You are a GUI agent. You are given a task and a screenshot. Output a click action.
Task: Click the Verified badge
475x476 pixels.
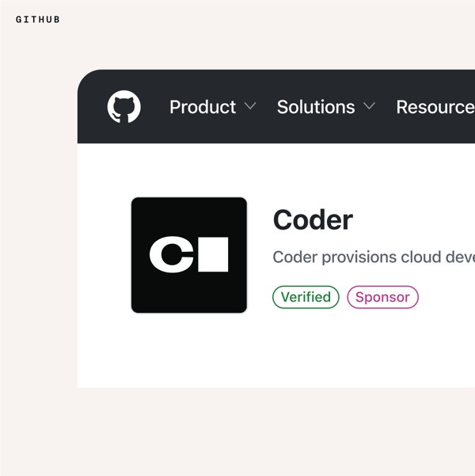click(x=306, y=297)
